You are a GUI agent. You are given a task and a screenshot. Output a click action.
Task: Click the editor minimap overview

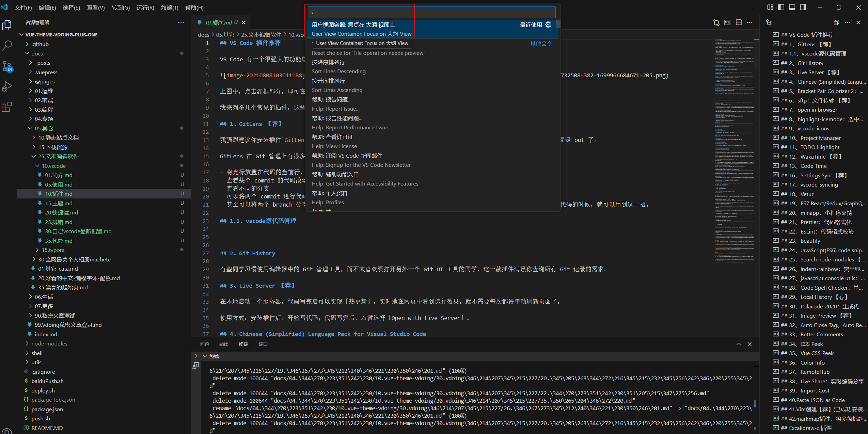(734, 151)
